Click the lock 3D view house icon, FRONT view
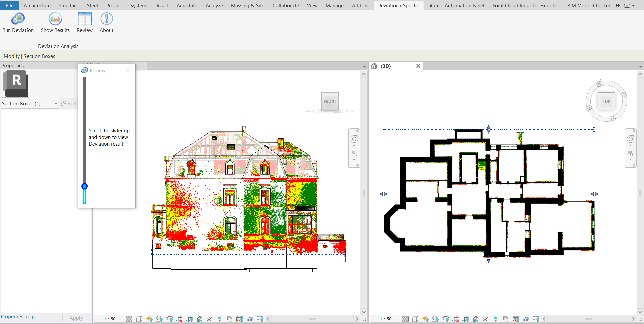This screenshot has height=324, width=644. coord(200,319)
